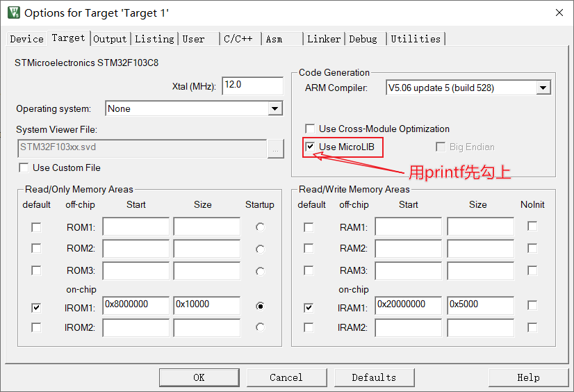
Task: Open the Listing tab
Action: point(154,39)
